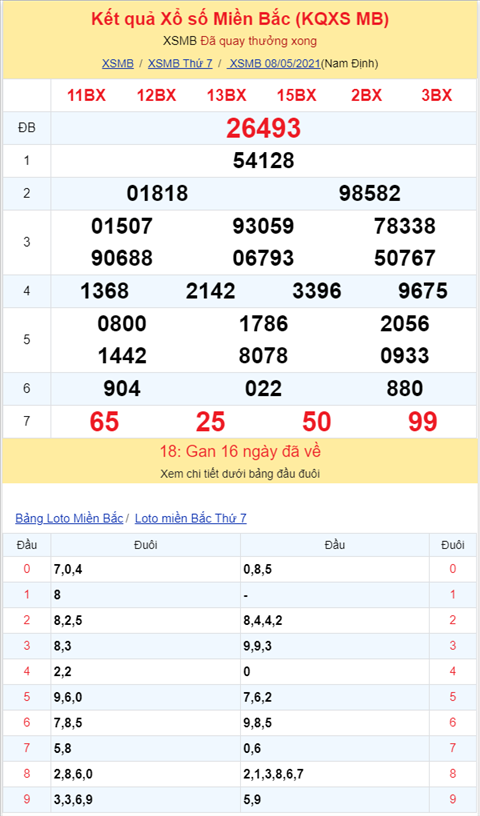
Task: Click 'Đã quay thưởng xong' status text
Action: click(x=259, y=41)
